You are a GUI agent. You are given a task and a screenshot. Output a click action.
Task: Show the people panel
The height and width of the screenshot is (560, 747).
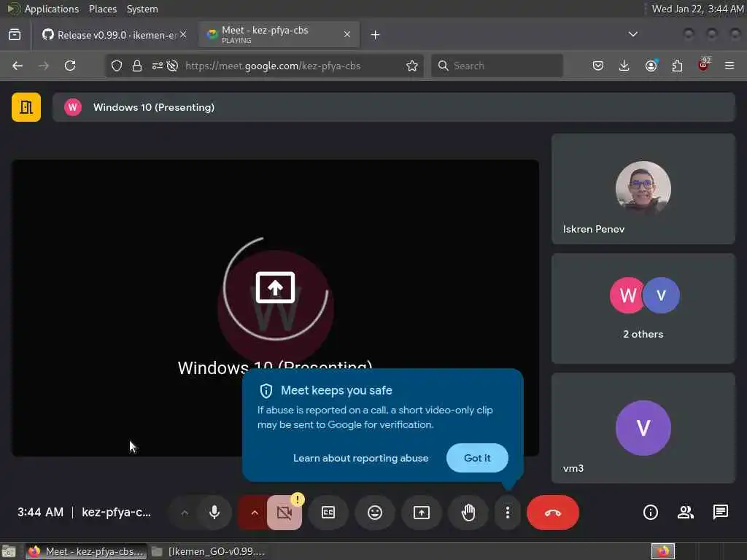pos(686,513)
